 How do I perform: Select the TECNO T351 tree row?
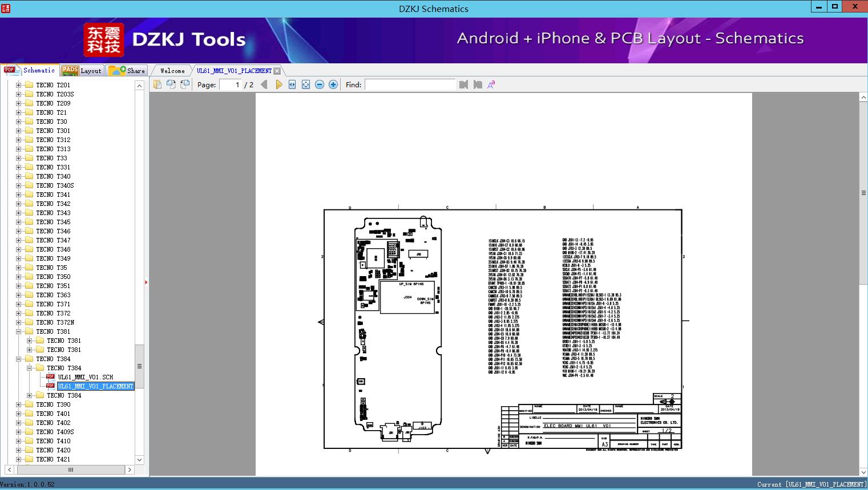tap(53, 286)
